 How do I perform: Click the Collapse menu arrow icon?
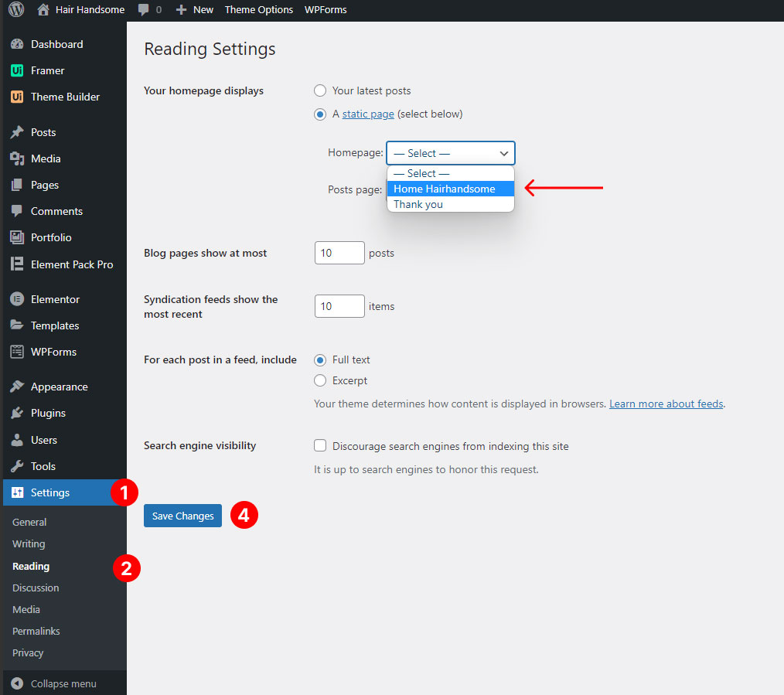[17, 683]
